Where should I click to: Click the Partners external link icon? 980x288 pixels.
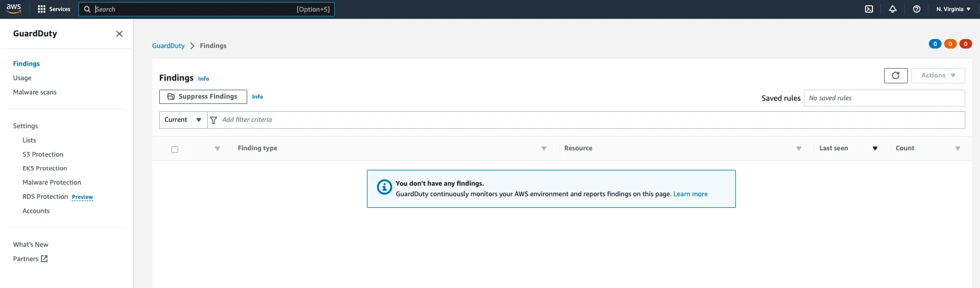coord(44,259)
